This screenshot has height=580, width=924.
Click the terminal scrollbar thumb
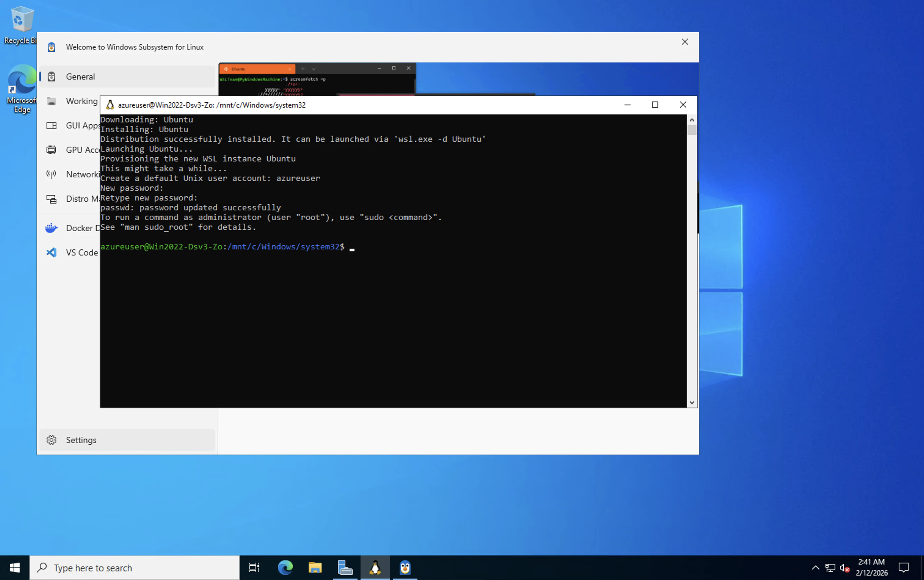[x=692, y=130]
